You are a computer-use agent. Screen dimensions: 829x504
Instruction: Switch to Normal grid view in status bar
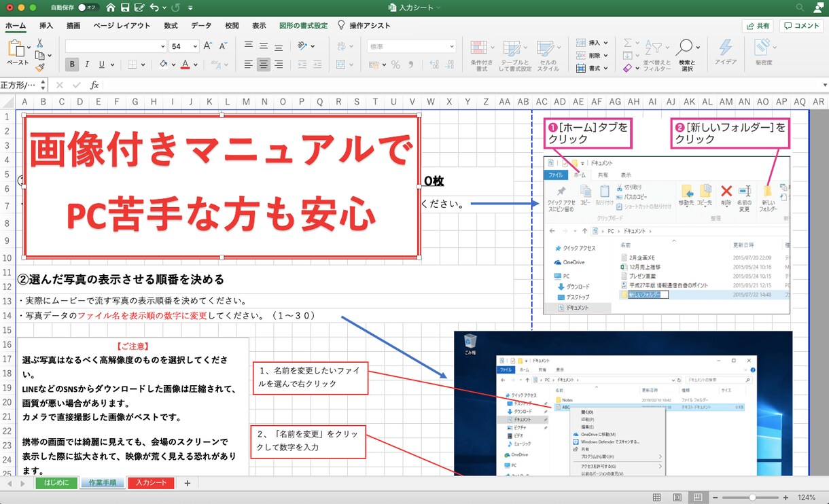point(656,497)
